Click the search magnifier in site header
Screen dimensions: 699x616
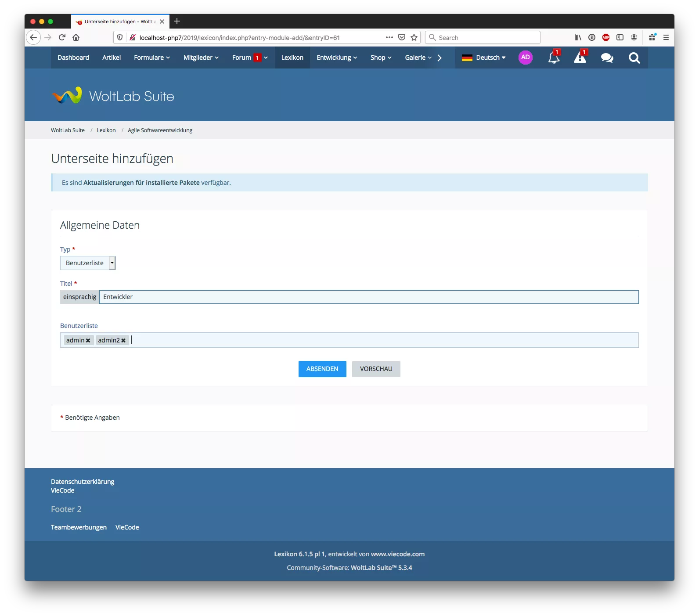(x=634, y=58)
